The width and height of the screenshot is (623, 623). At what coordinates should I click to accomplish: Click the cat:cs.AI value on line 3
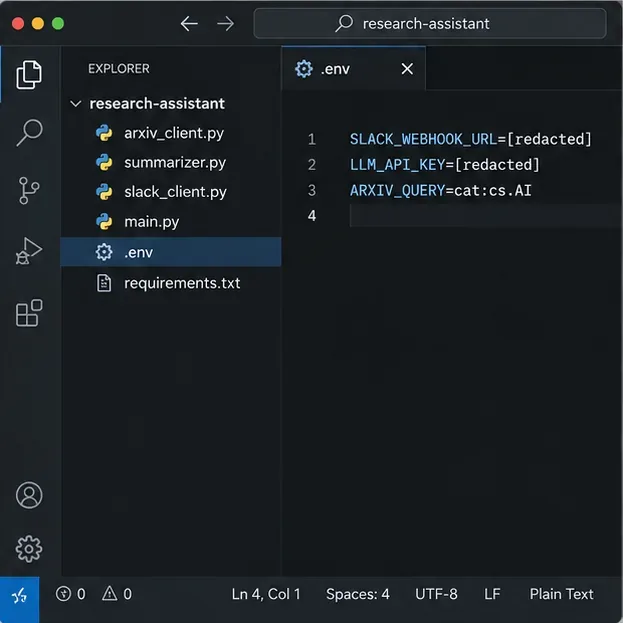click(493, 191)
